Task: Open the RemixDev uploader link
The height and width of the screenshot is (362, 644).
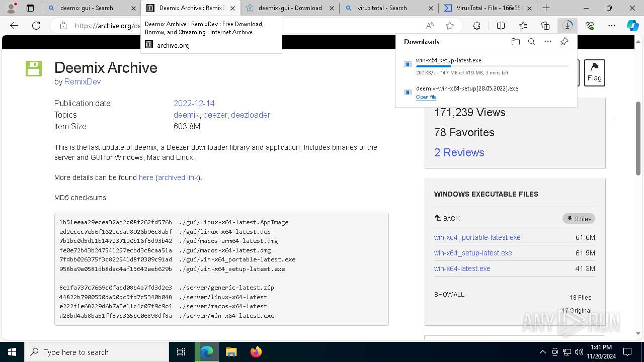Action: (x=83, y=81)
